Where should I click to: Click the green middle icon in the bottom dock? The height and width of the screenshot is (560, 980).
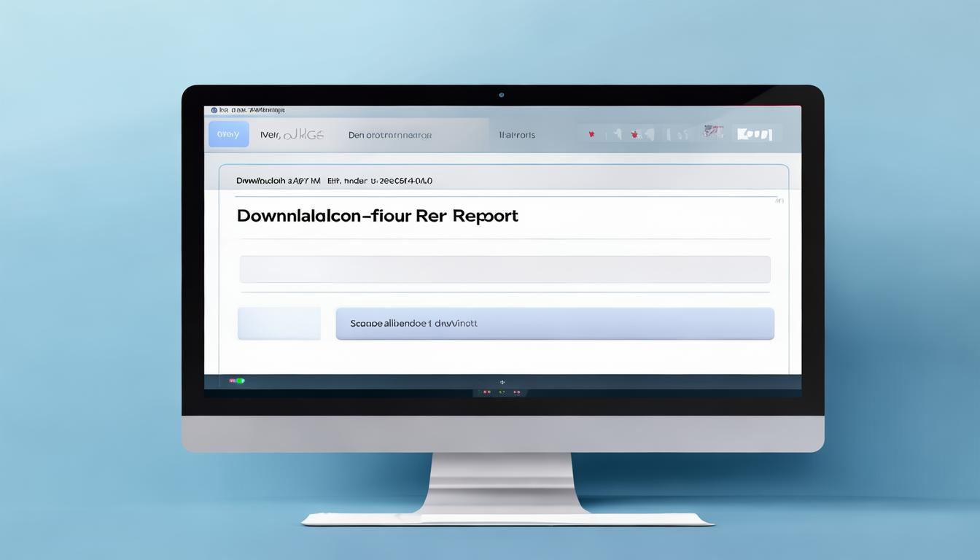[x=502, y=392]
